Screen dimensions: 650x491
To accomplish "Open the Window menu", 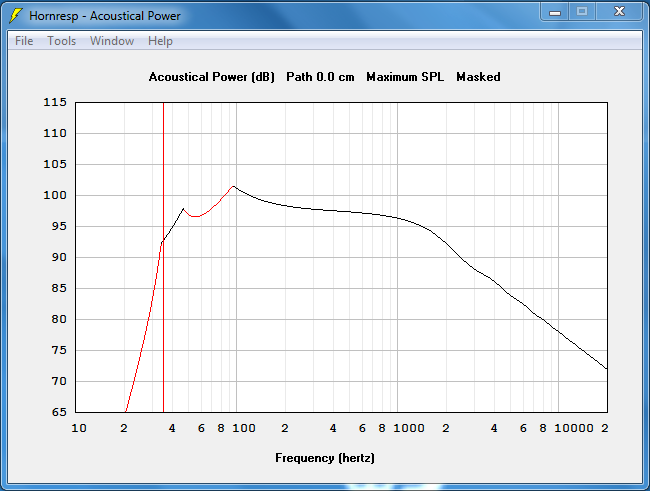I will tap(112, 41).
